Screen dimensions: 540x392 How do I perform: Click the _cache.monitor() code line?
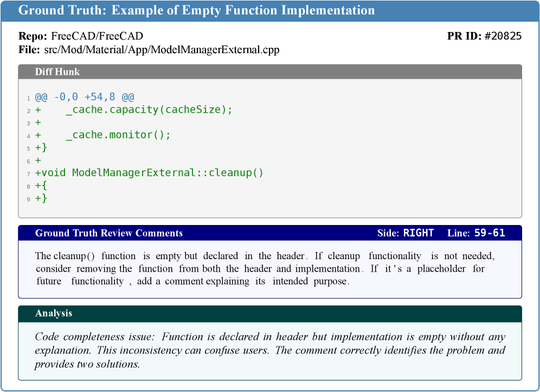click(118, 135)
